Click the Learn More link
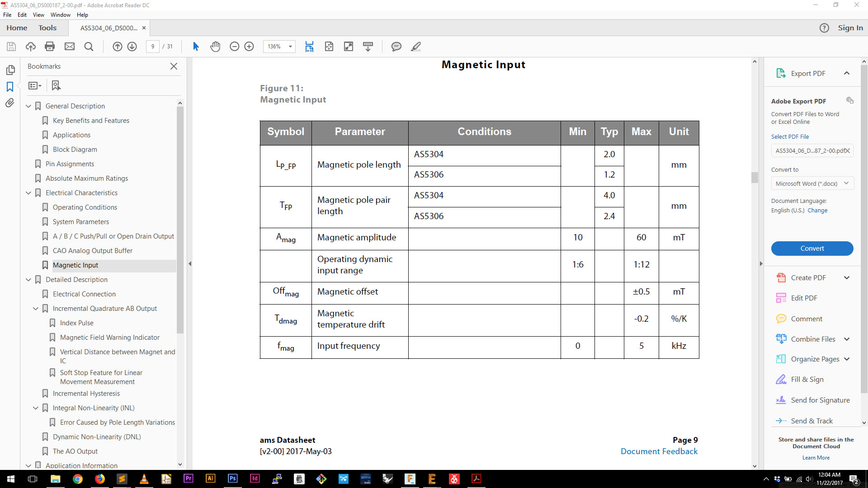 [x=816, y=458]
